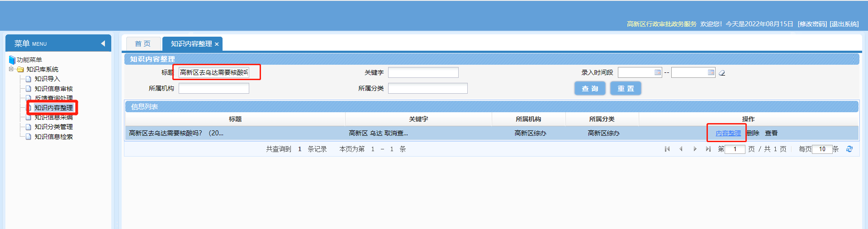Select 知识库系统 tree label

pyautogui.click(x=43, y=69)
